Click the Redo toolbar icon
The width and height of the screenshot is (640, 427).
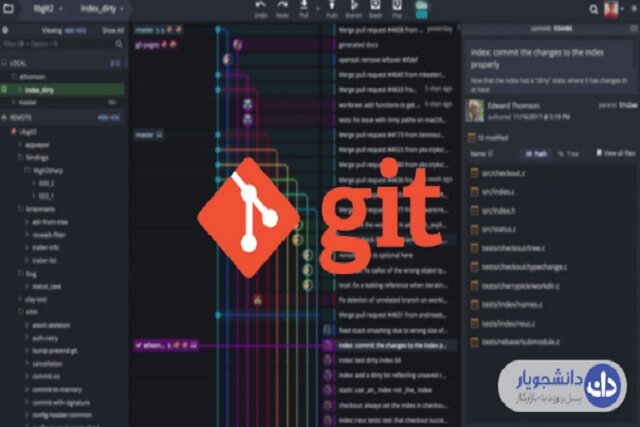tap(282, 6)
